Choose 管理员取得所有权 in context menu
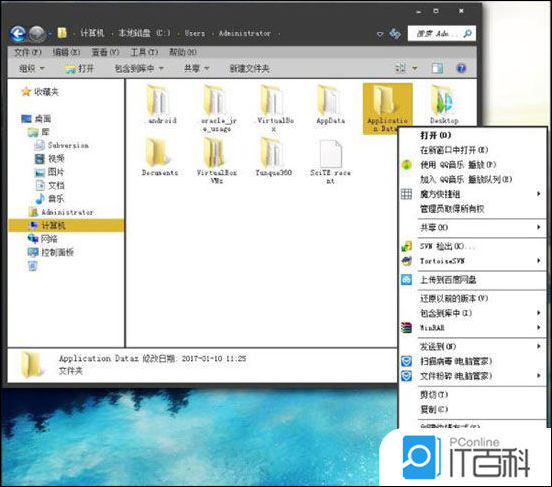The width and height of the screenshot is (552, 487). pyautogui.click(x=472, y=209)
